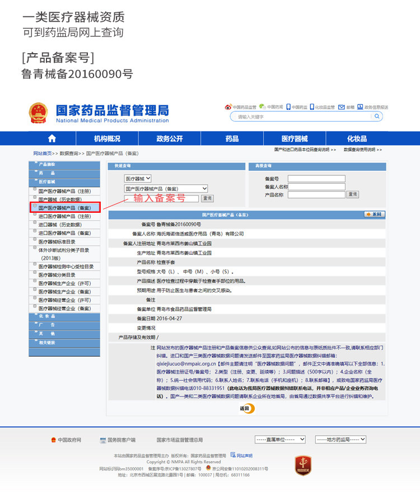Expand the 药 品 sidebar section

(x=64, y=173)
